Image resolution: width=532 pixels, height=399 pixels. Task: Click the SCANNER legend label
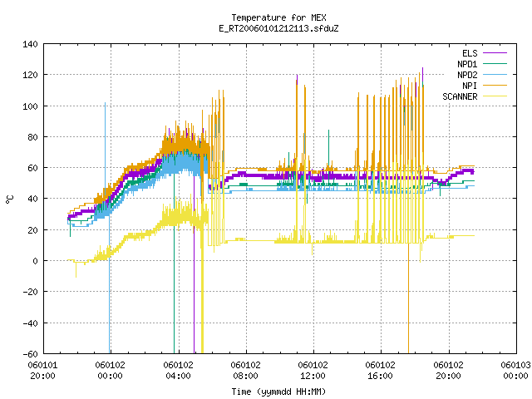tap(460, 96)
